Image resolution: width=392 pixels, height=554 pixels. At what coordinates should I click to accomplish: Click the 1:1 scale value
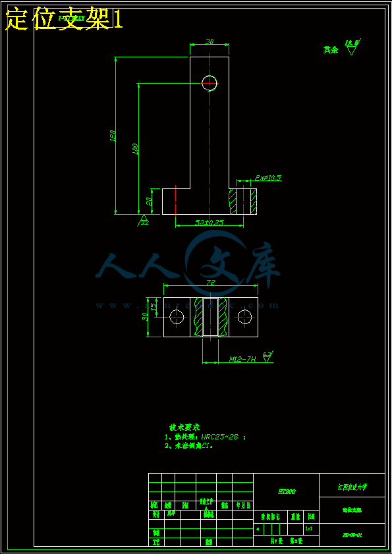[308, 529]
